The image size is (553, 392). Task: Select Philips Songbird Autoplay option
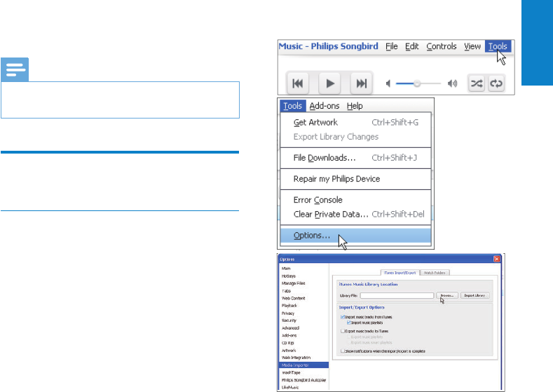click(x=303, y=380)
